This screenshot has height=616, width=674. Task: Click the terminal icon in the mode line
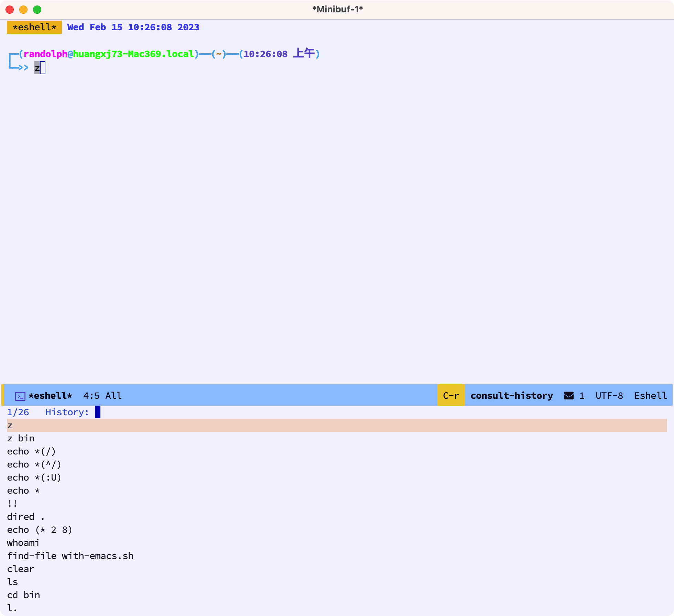[x=20, y=396]
